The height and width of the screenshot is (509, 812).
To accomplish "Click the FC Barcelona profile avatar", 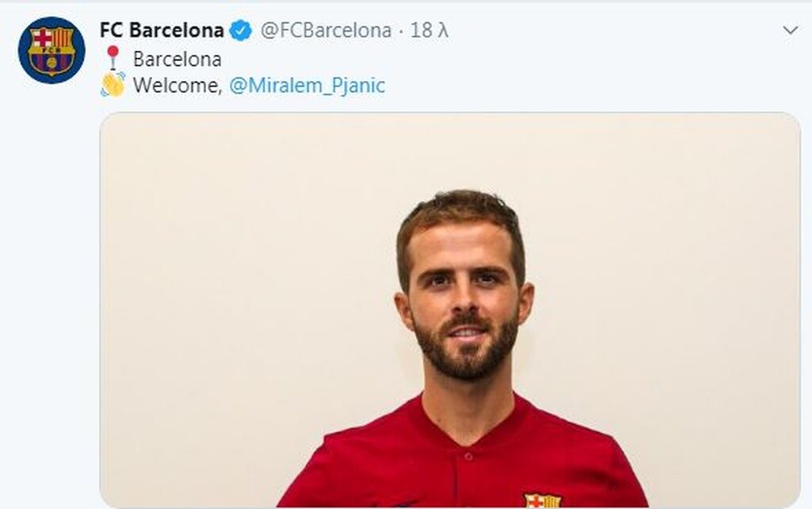I will (x=52, y=50).
